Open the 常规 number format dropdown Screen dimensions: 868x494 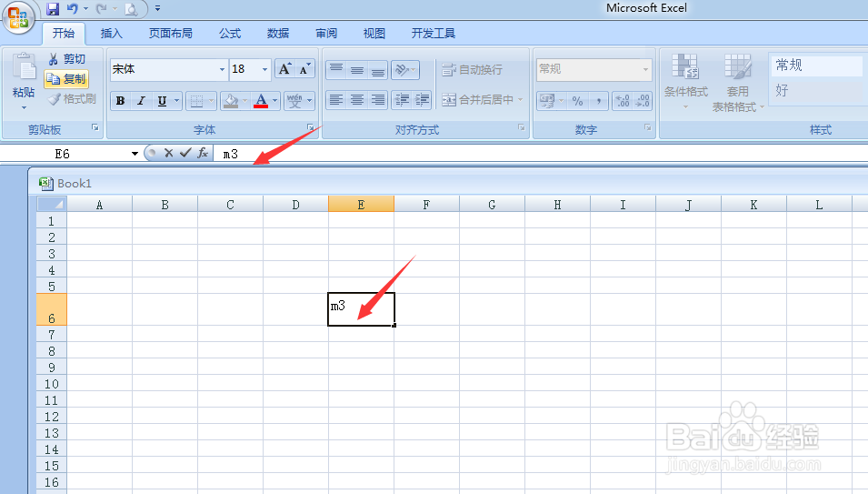(x=645, y=69)
